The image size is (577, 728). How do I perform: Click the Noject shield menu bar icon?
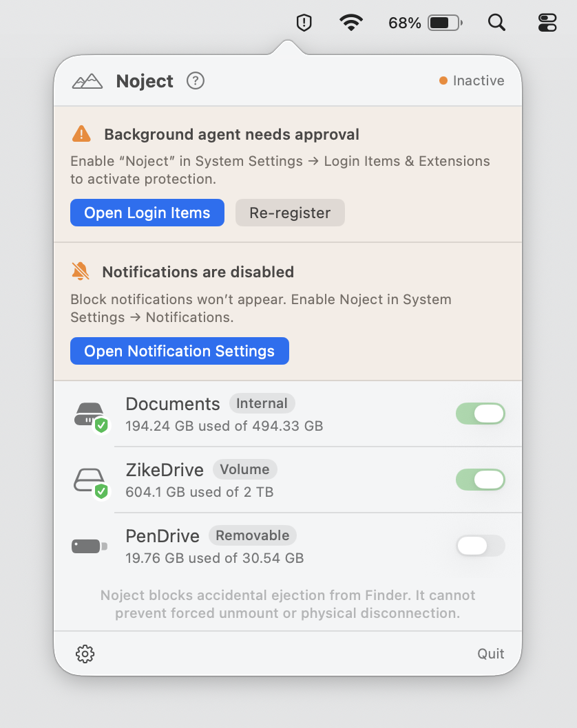coord(304,22)
